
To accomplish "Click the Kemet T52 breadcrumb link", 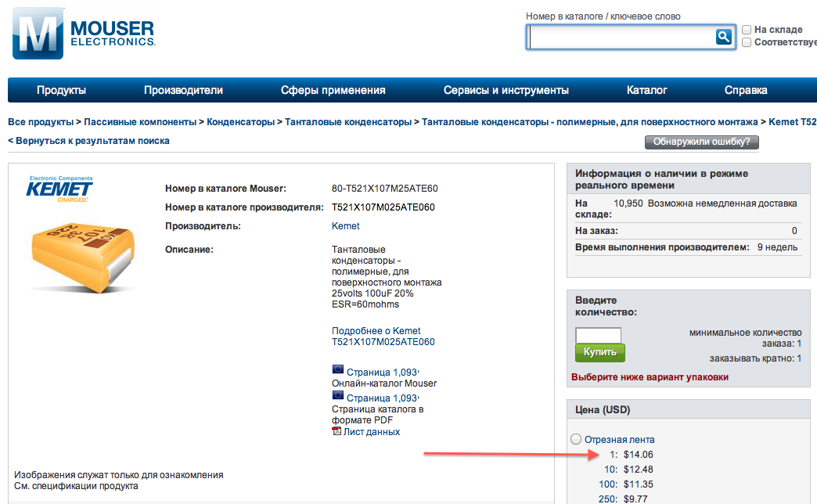I will 793,122.
